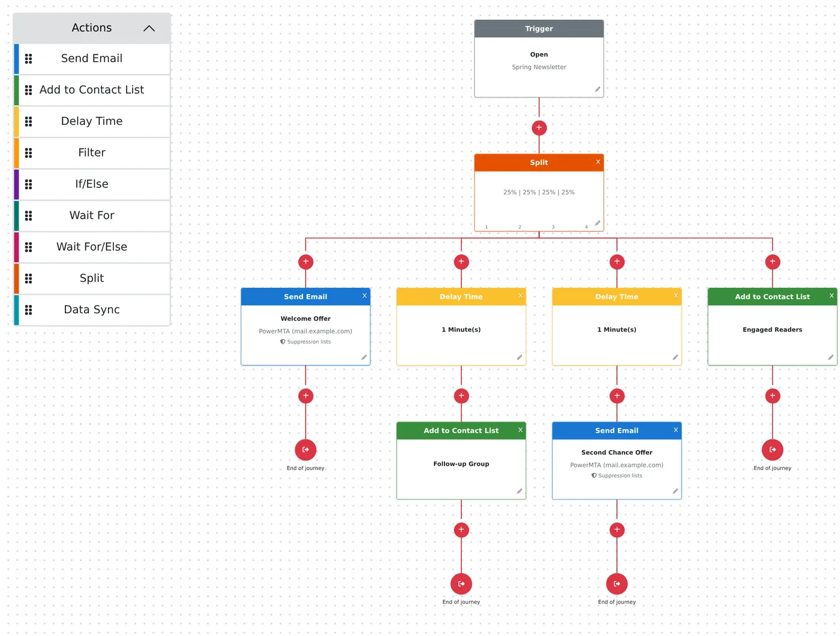Edit Delay Time node above Follow-up Group
This screenshot has width=840, height=636.
(x=520, y=358)
